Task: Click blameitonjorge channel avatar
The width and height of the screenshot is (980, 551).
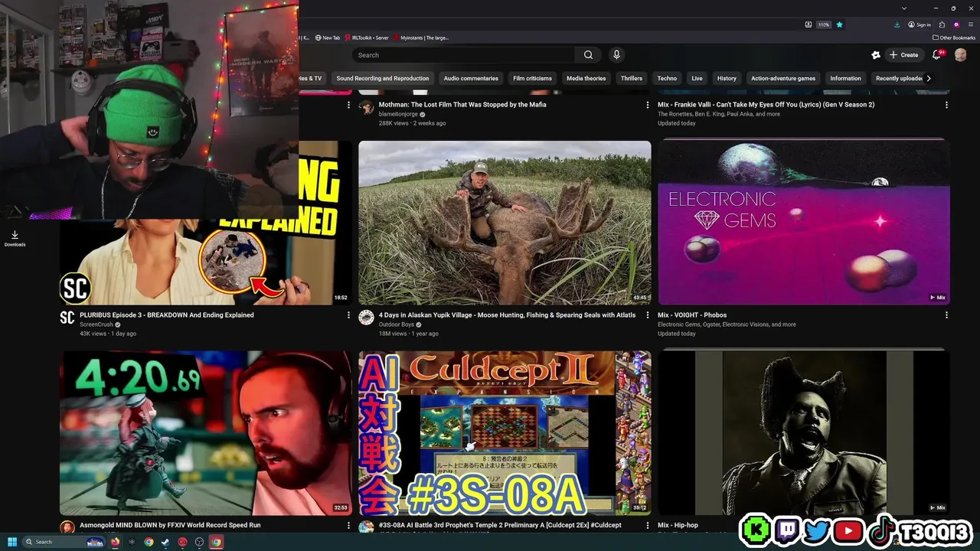Action: [366, 107]
